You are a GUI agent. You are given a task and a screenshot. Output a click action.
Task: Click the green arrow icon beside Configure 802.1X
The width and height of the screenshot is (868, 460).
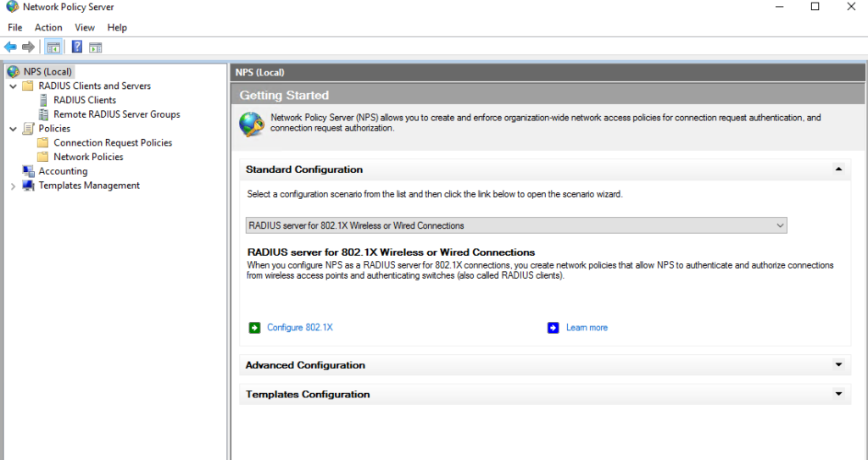pyautogui.click(x=254, y=328)
